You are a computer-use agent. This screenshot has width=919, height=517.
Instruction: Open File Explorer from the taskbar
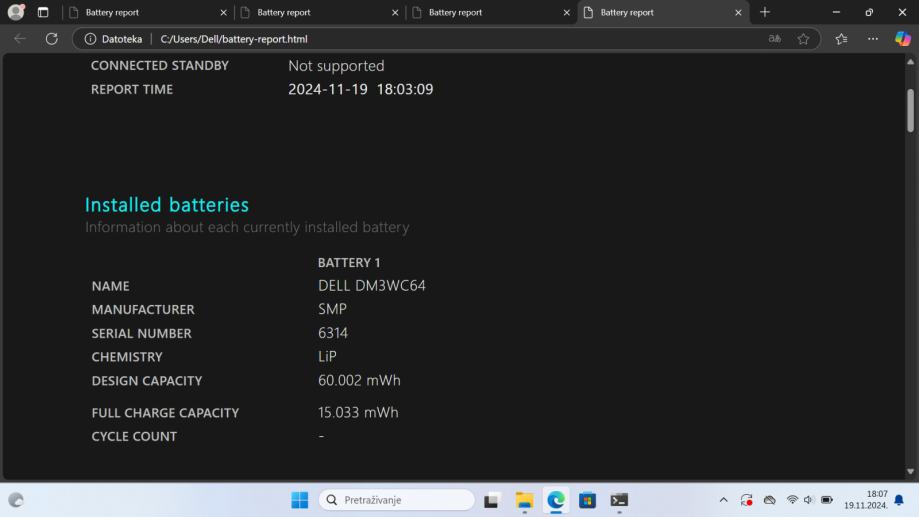coord(524,500)
